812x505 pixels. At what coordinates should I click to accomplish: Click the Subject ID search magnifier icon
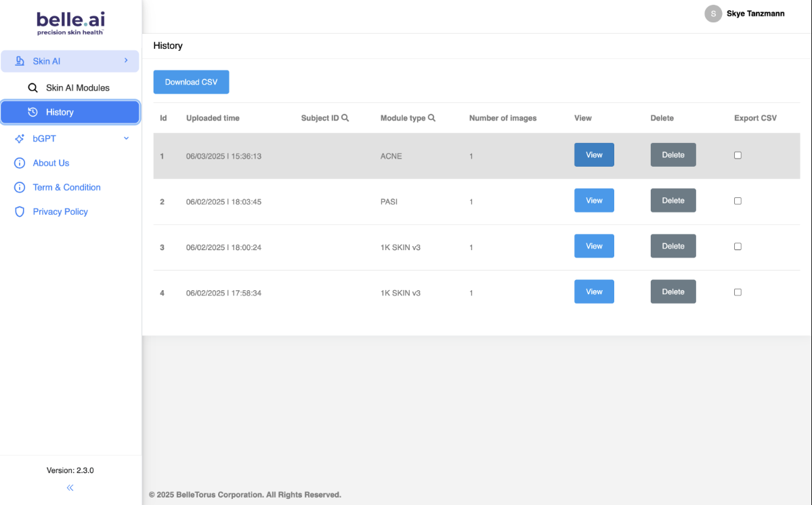point(345,118)
